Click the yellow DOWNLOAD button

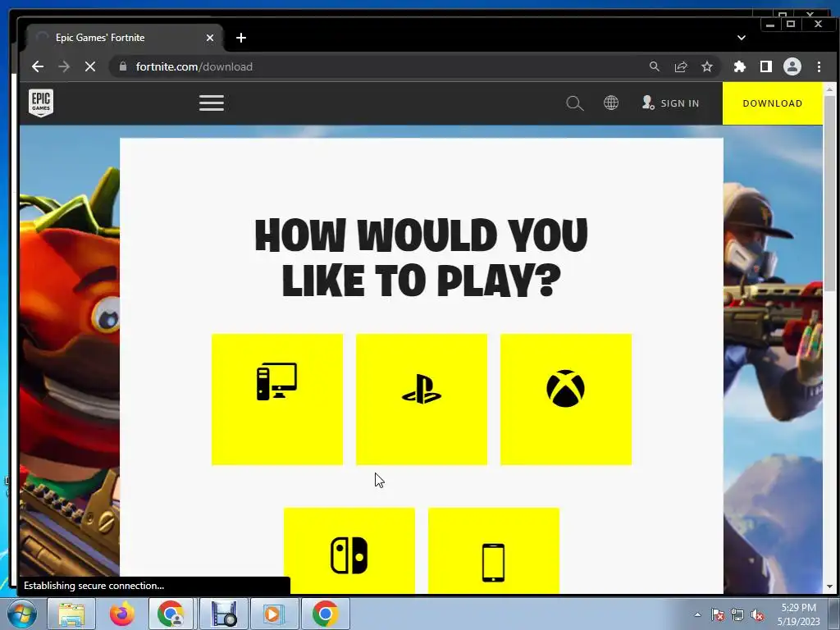773,103
